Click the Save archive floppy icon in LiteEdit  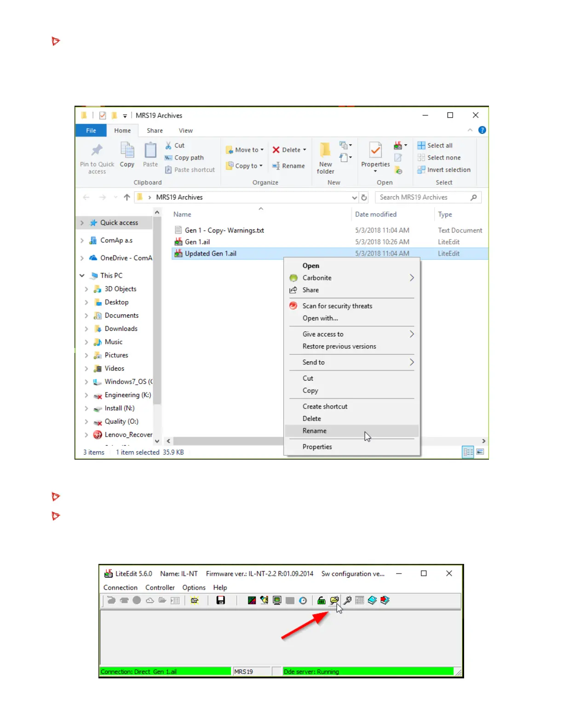(221, 600)
